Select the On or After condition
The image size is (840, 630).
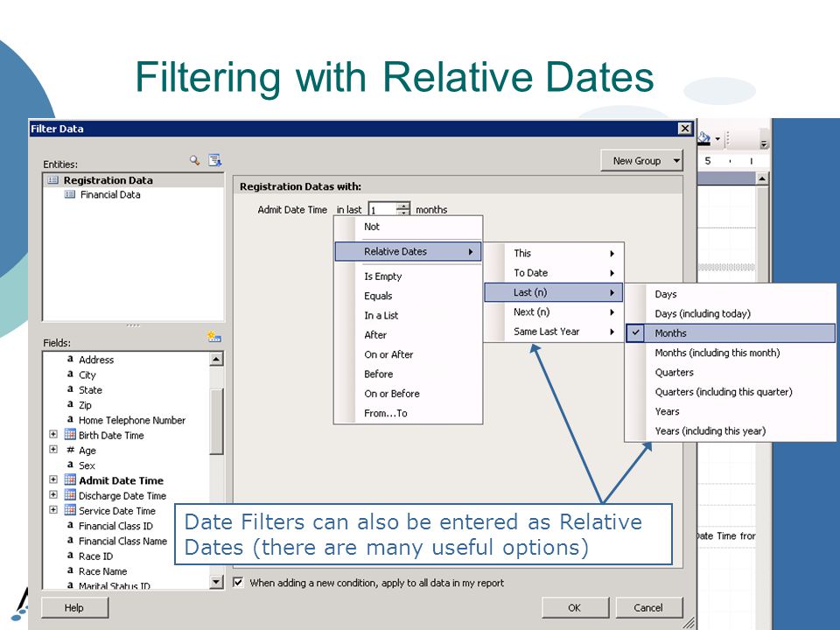coord(409,354)
